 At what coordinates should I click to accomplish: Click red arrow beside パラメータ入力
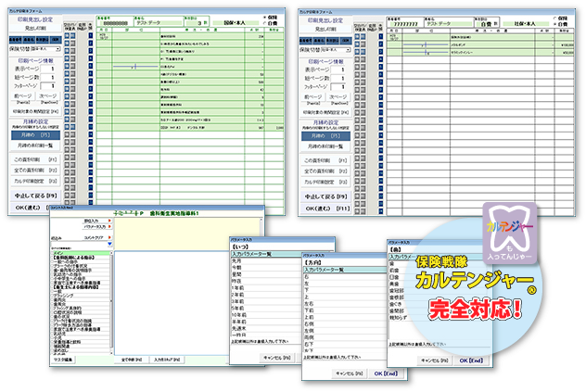[x=109, y=226]
